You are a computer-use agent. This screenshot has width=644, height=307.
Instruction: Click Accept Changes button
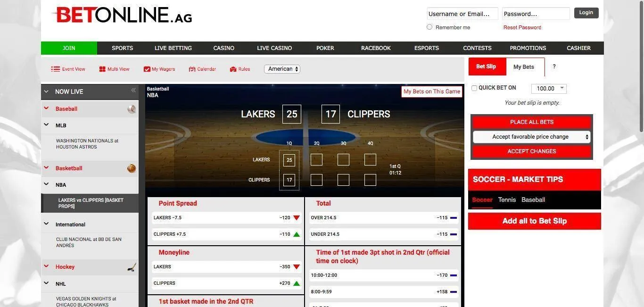(x=532, y=151)
